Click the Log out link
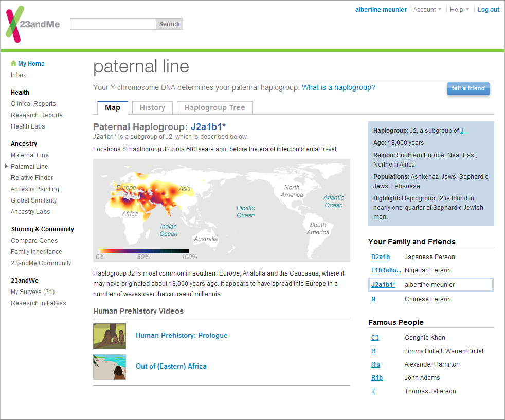505x420 pixels. point(488,10)
